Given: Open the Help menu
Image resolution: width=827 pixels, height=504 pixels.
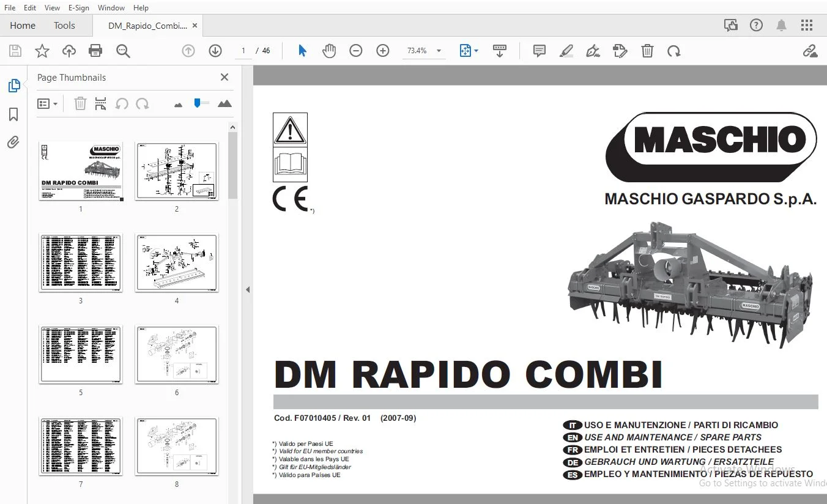Looking at the screenshot, I should (141, 7).
